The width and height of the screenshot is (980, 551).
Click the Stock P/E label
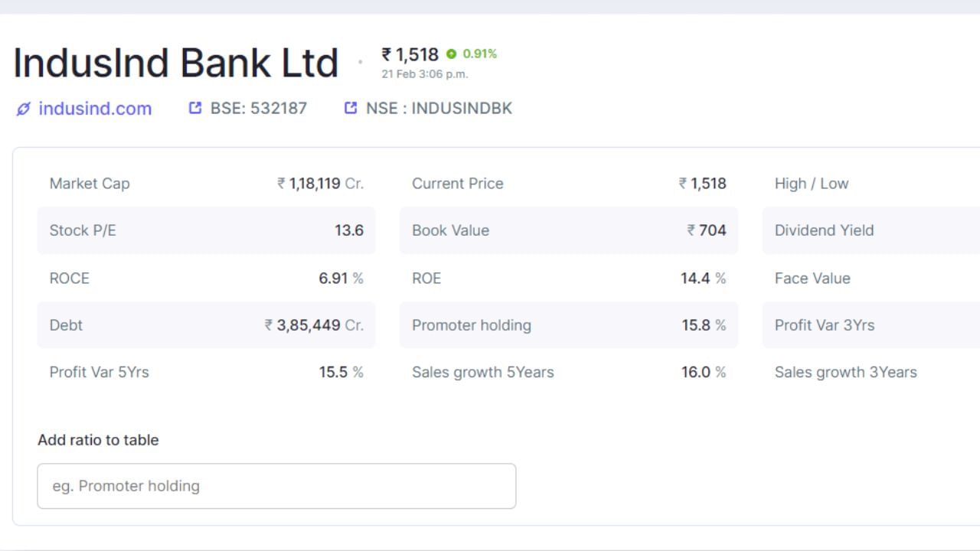[83, 230]
